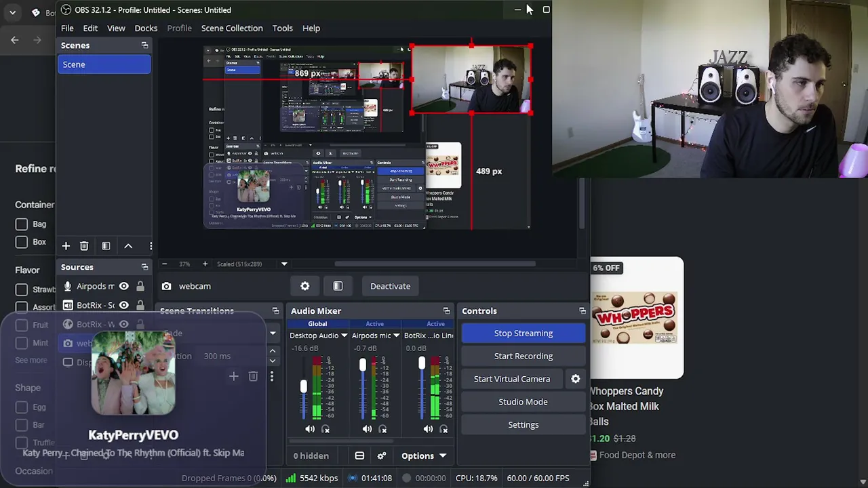Remove the scene transition with the trash icon
Image resolution: width=868 pixels, height=488 pixels.
pyautogui.click(x=253, y=376)
